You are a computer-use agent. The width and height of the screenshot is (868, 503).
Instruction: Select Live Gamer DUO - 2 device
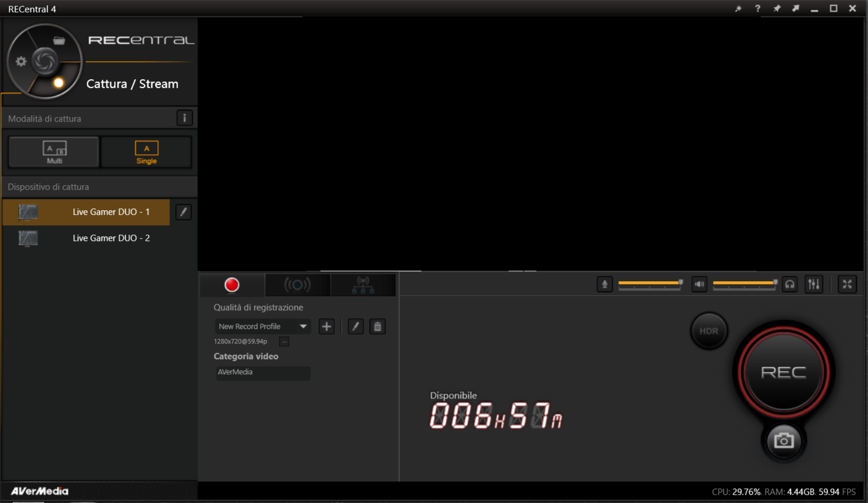click(x=86, y=238)
